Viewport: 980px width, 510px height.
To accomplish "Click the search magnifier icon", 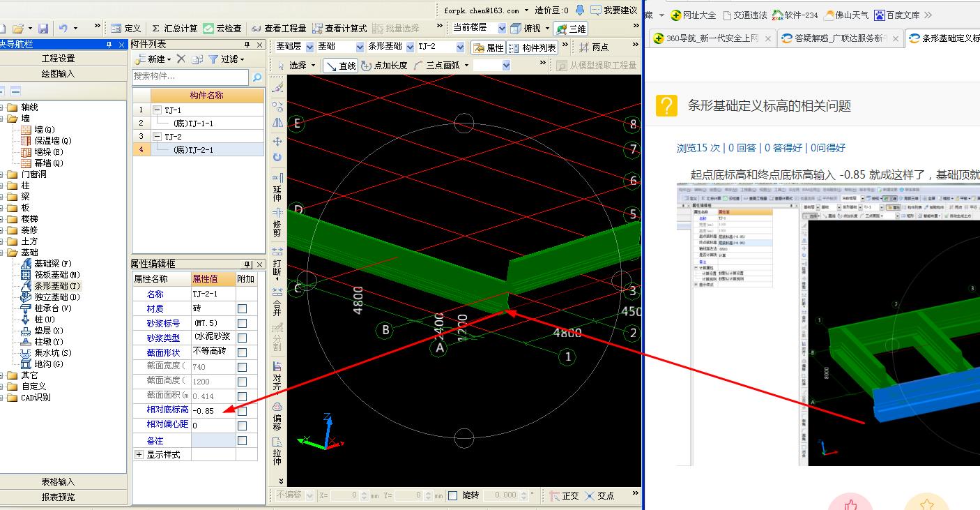I will [x=257, y=77].
